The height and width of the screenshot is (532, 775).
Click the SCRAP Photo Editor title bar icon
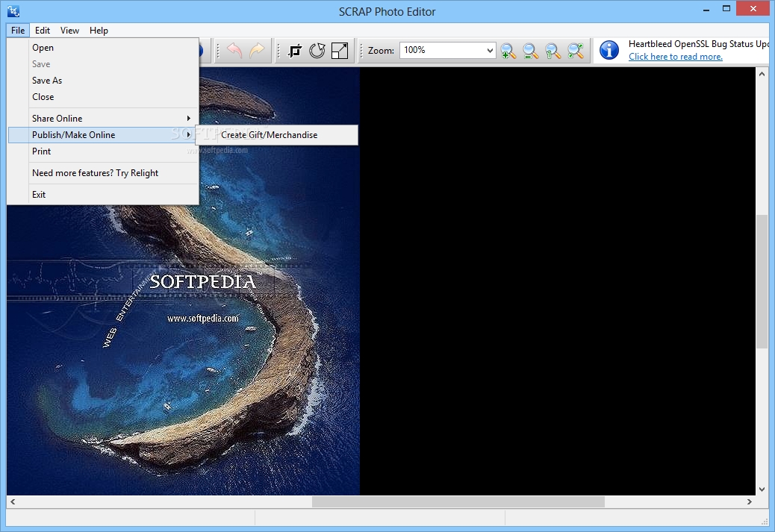[x=13, y=11]
